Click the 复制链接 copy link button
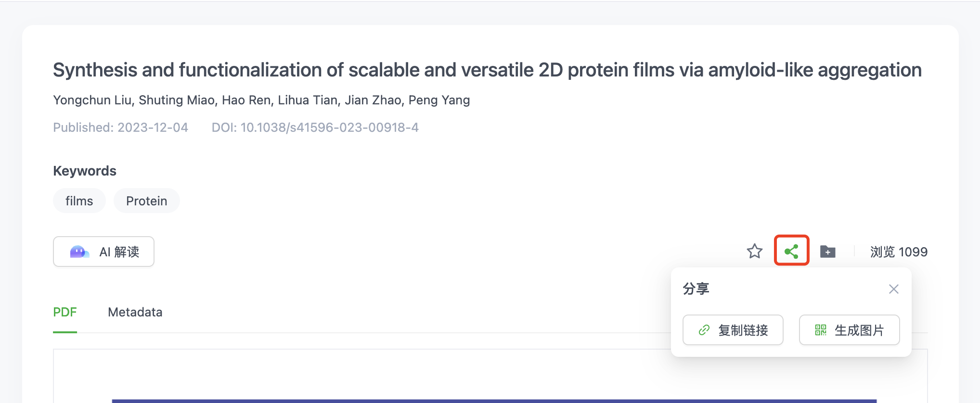 click(x=733, y=330)
